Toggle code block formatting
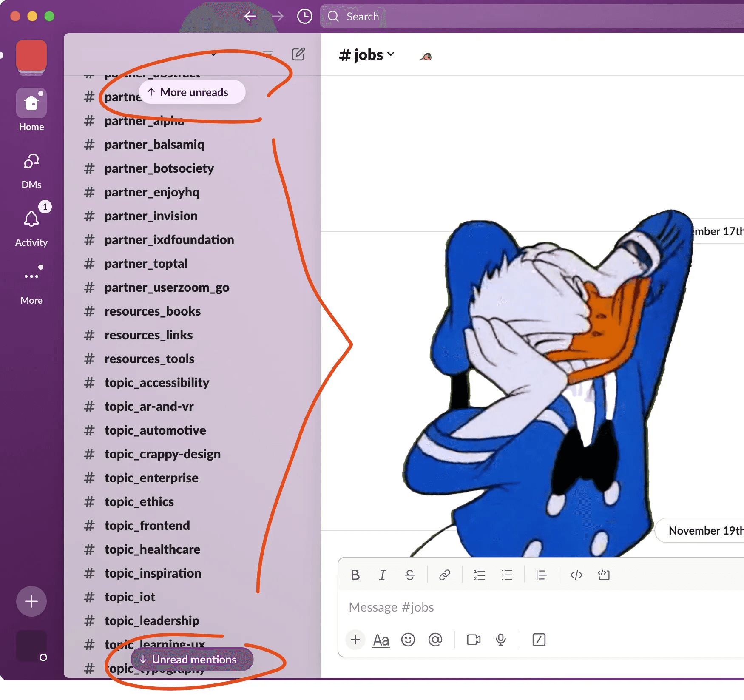 coord(604,575)
